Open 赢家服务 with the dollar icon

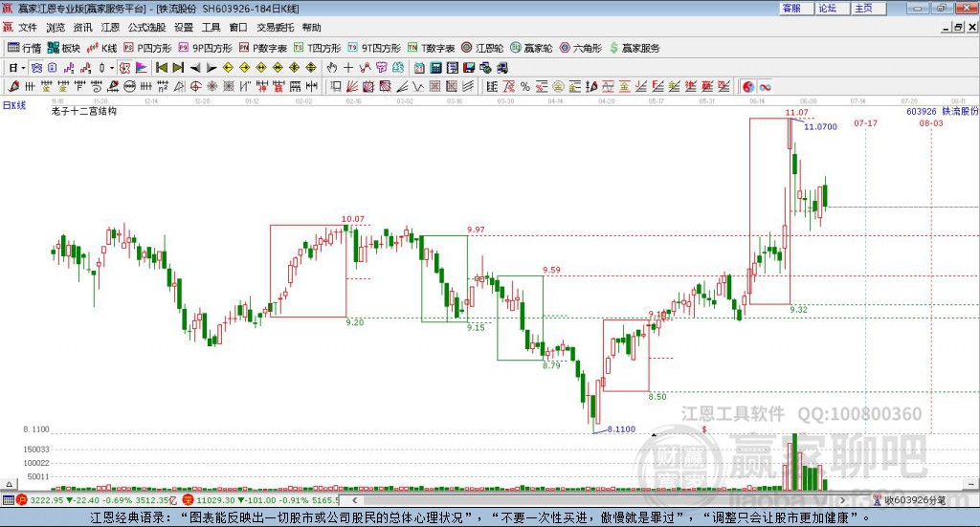point(635,48)
